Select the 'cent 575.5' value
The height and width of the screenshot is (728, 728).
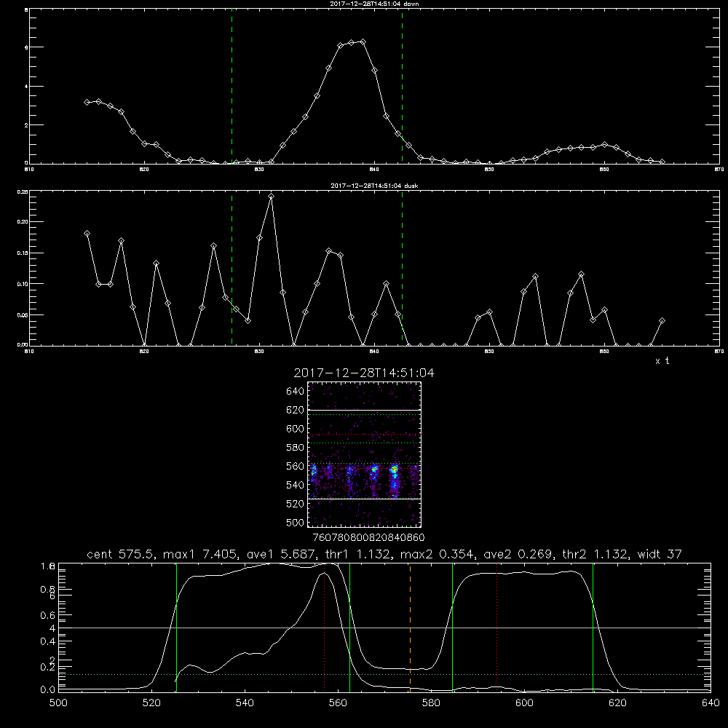click(x=121, y=554)
